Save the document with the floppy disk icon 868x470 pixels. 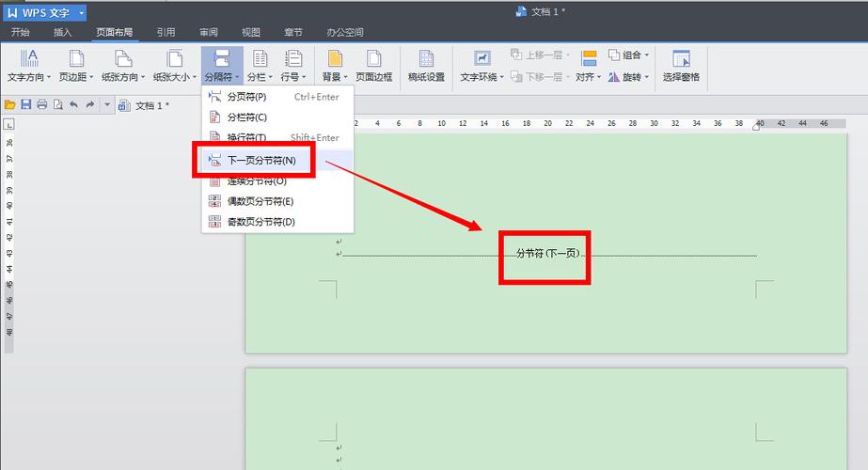click(25, 104)
